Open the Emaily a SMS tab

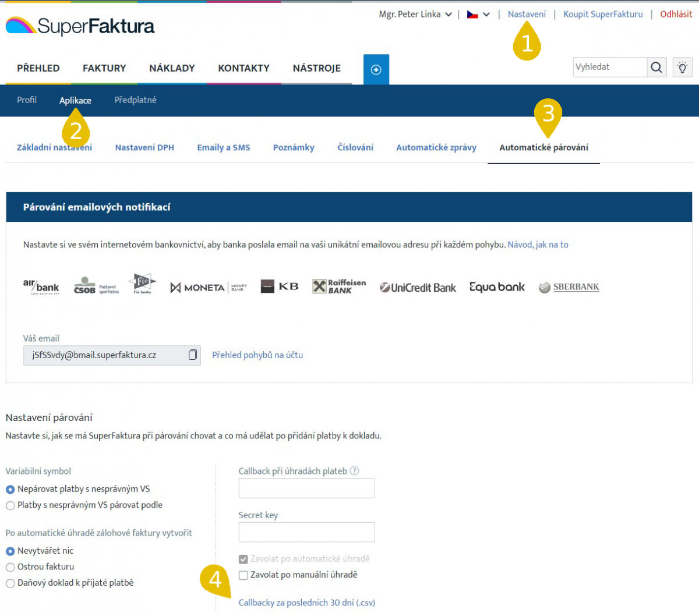(224, 148)
